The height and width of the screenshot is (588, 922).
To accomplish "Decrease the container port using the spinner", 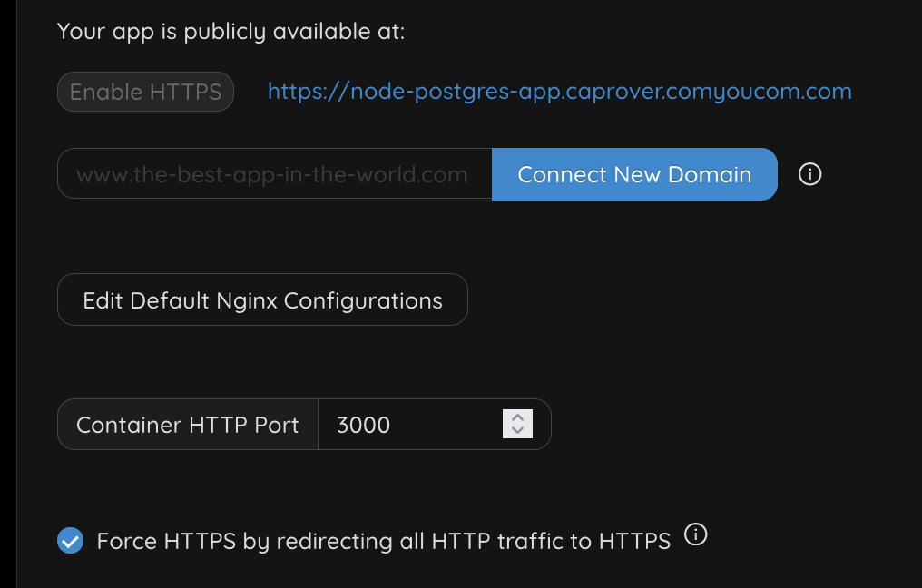I will 516,429.
